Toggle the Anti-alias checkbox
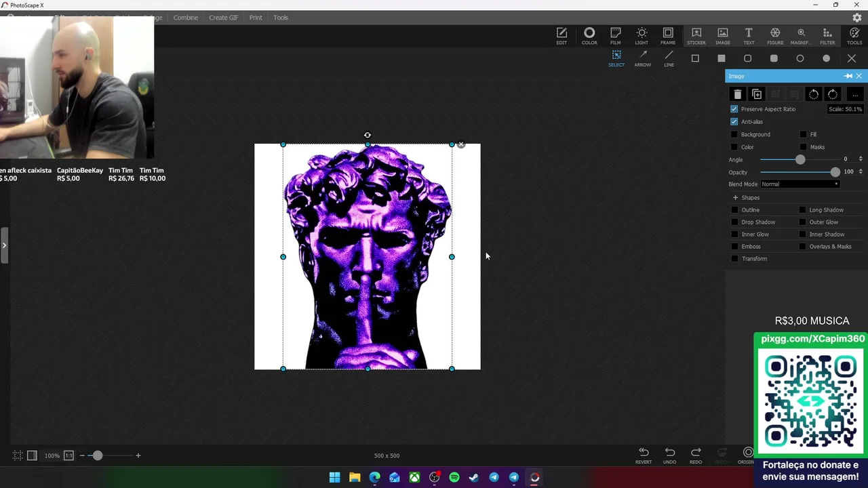This screenshot has height=488, width=868. 734,122
